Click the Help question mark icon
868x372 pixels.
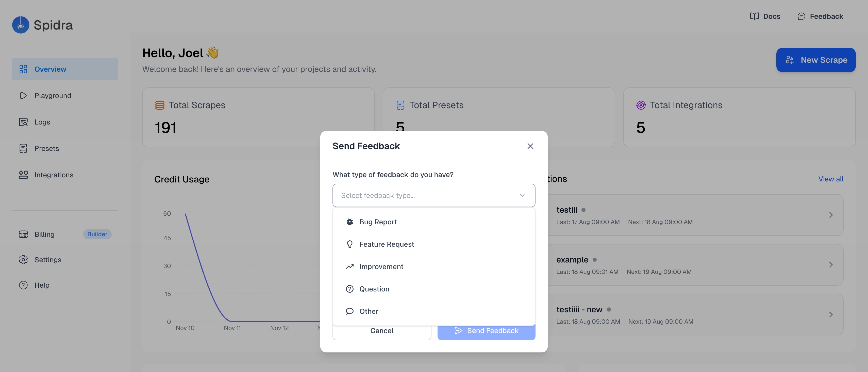23,285
